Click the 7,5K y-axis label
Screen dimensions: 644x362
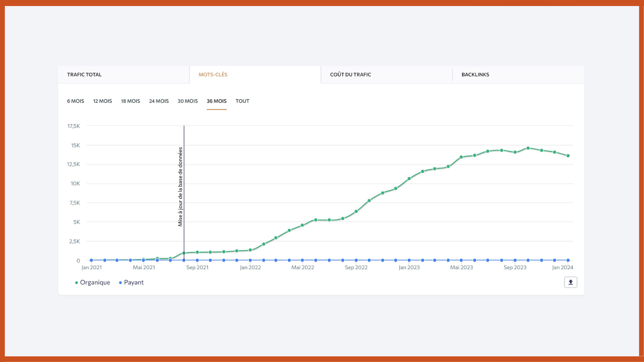tap(75, 203)
